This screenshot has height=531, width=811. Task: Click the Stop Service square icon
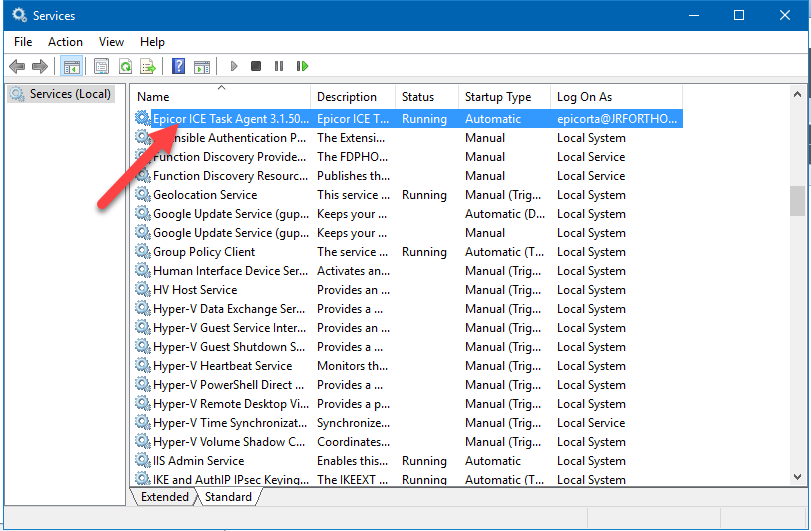(x=256, y=66)
